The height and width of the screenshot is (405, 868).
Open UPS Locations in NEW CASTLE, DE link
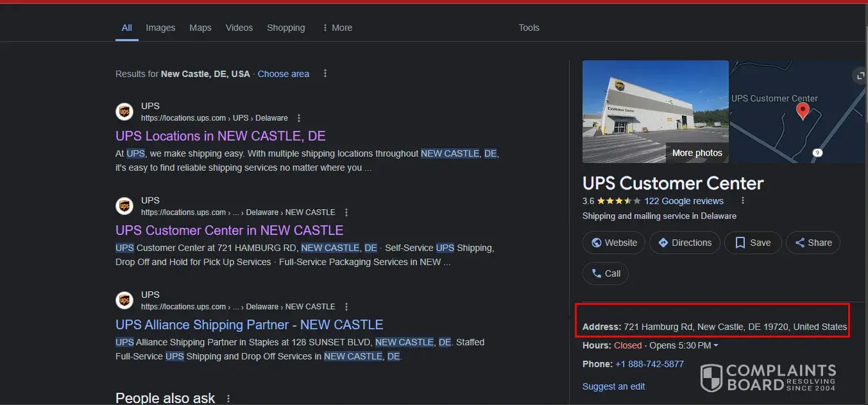point(221,136)
